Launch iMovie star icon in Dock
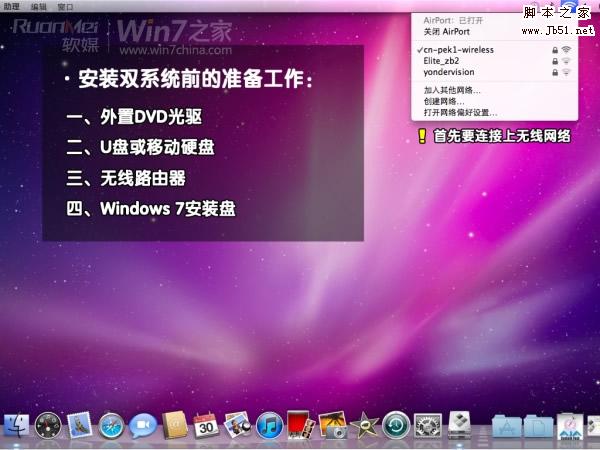The width and height of the screenshot is (600, 450). point(364,425)
